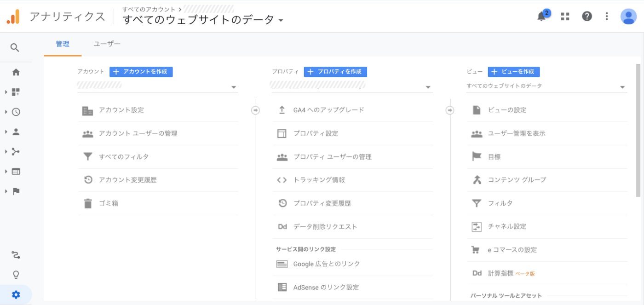The width and height of the screenshot is (644, 305).
Task: Click the e コマースの設定 cart icon
Action: 476,250
